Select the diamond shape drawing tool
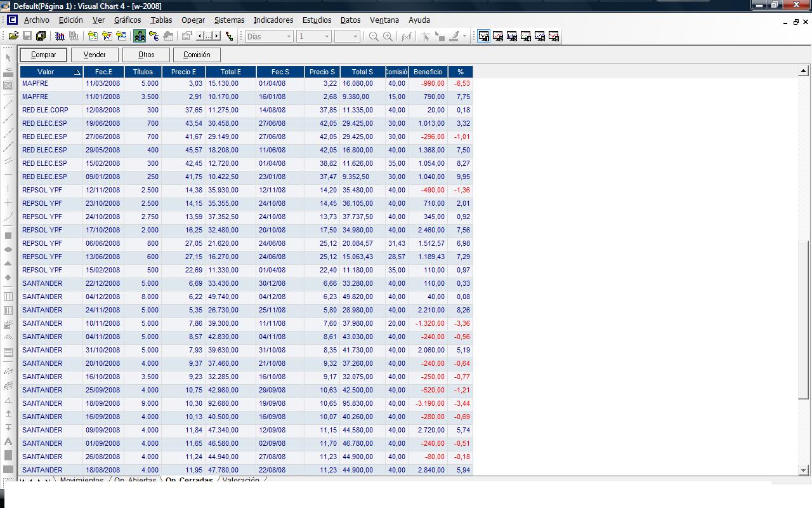Screen dimensions: 812x508 [x=8, y=277]
